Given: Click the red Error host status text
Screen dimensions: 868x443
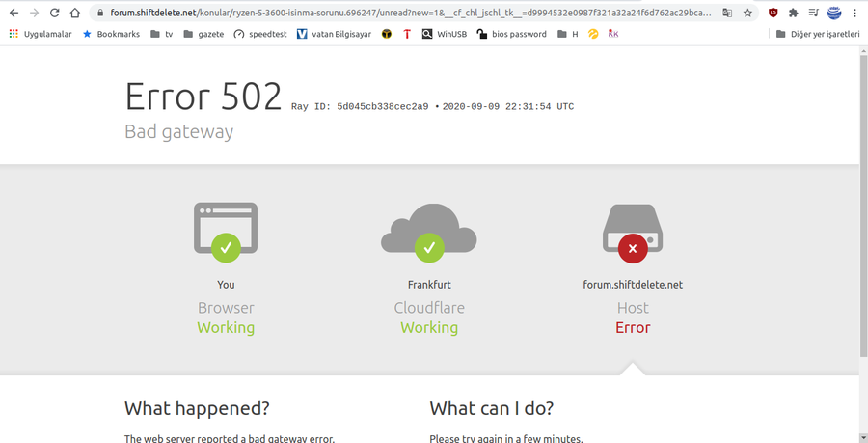Looking at the screenshot, I should pyautogui.click(x=633, y=327).
